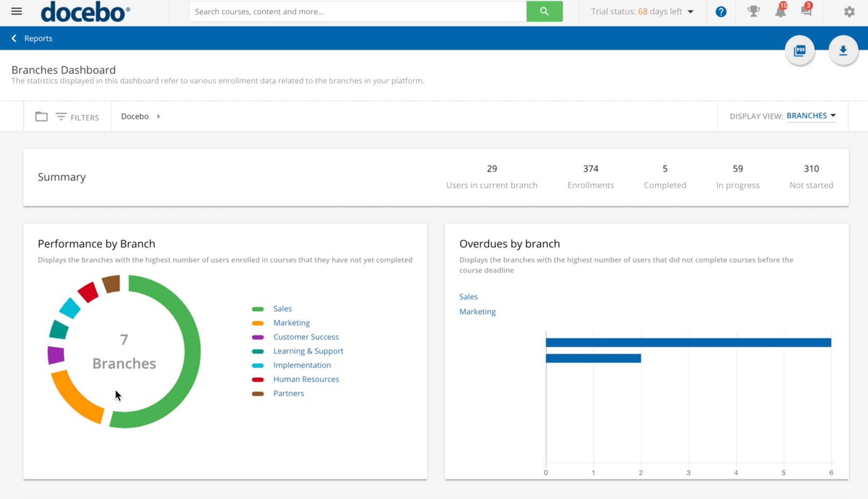The width and height of the screenshot is (868, 499).
Task: Open the gamification trophy icon
Action: pyautogui.click(x=753, y=11)
